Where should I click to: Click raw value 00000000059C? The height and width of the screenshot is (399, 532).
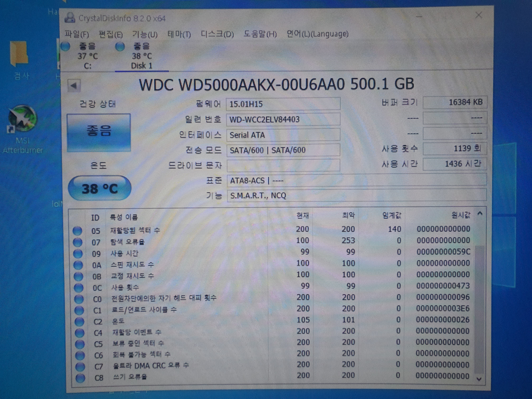(x=443, y=252)
